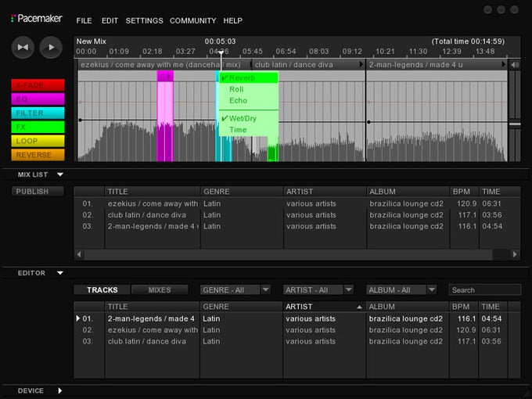
Task: Start playback with the play button
Action: point(51,47)
